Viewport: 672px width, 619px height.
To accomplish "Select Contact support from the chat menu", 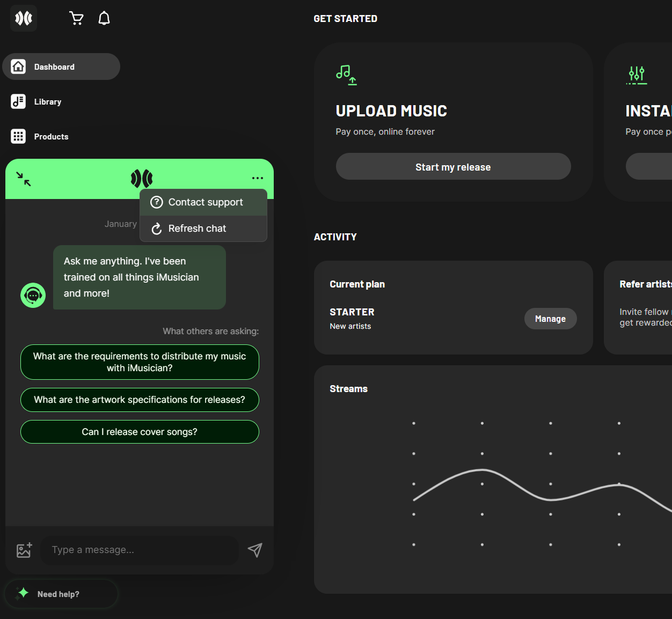I will click(x=203, y=202).
